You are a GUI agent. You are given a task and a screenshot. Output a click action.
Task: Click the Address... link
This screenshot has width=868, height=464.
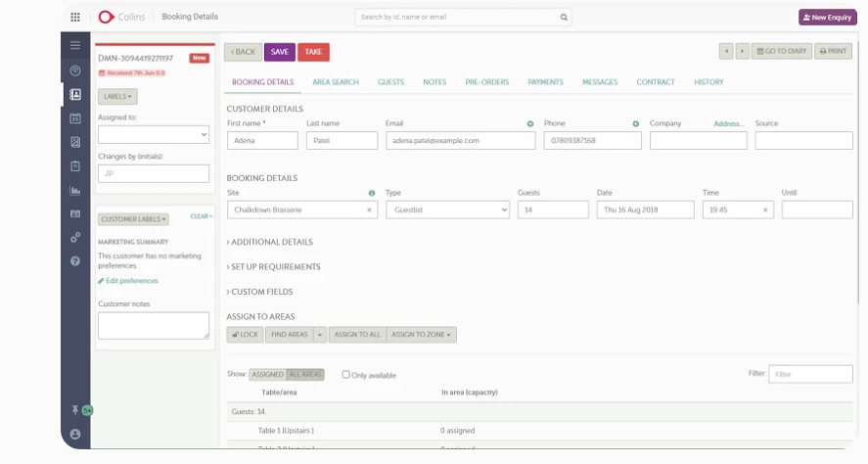click(729, 124)
